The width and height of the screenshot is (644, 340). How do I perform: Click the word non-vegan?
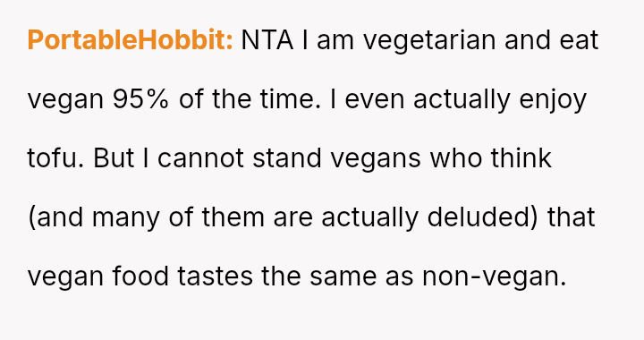click(x=495, y=277)
